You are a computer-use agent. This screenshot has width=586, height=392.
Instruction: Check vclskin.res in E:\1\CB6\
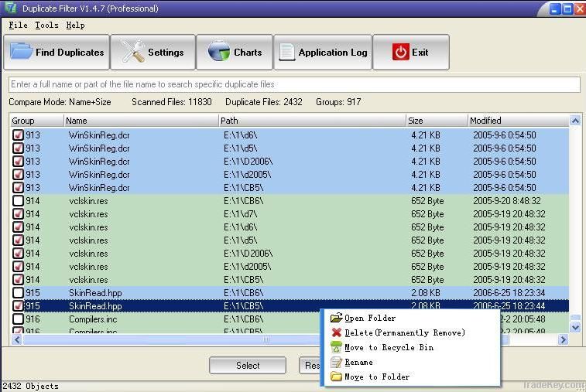click(x=18, y=200)
